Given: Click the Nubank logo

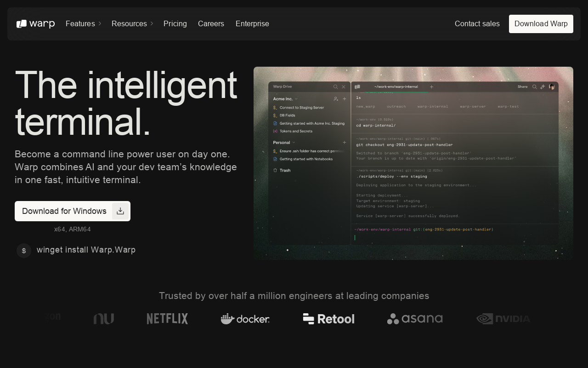Looking at the screenshot, I should 104,319.
